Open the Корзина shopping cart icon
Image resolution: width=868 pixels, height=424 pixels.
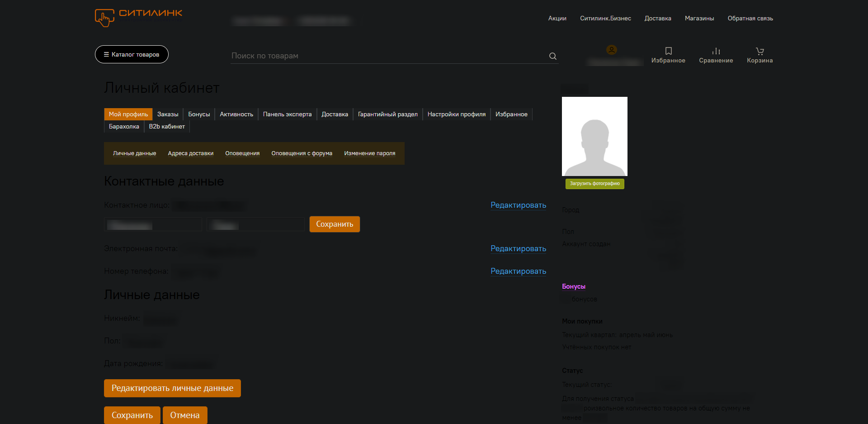click(x=759, y=51)
